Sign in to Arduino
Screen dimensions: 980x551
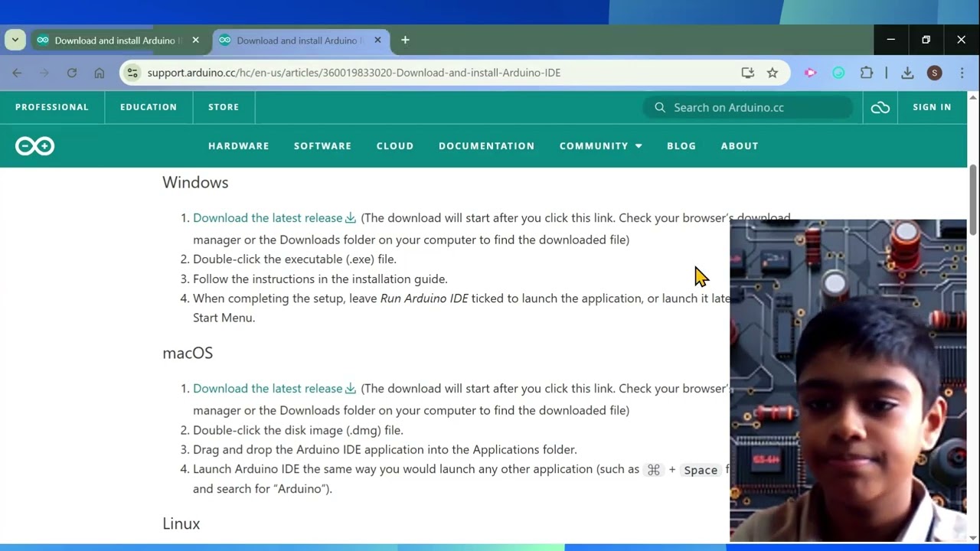(x=932, y=107)
